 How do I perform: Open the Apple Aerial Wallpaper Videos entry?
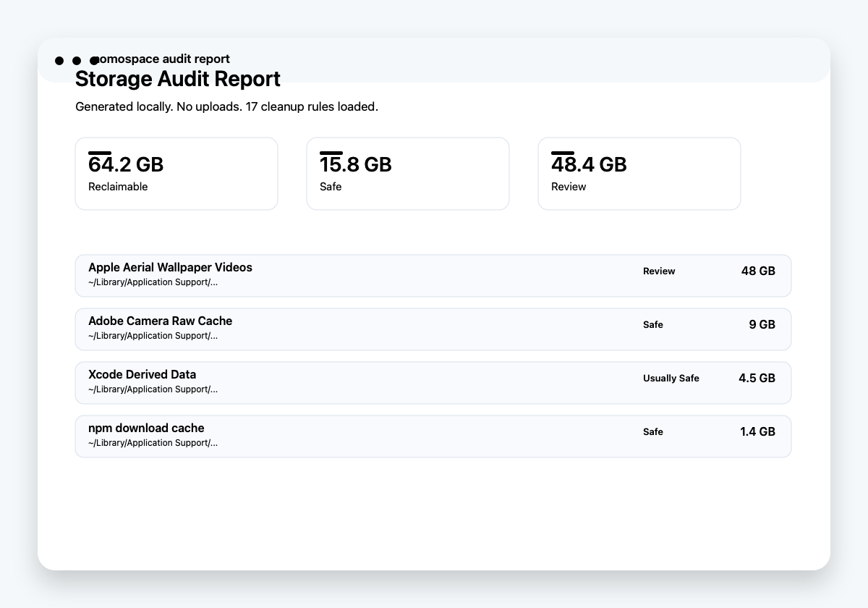tap(433, 276)
